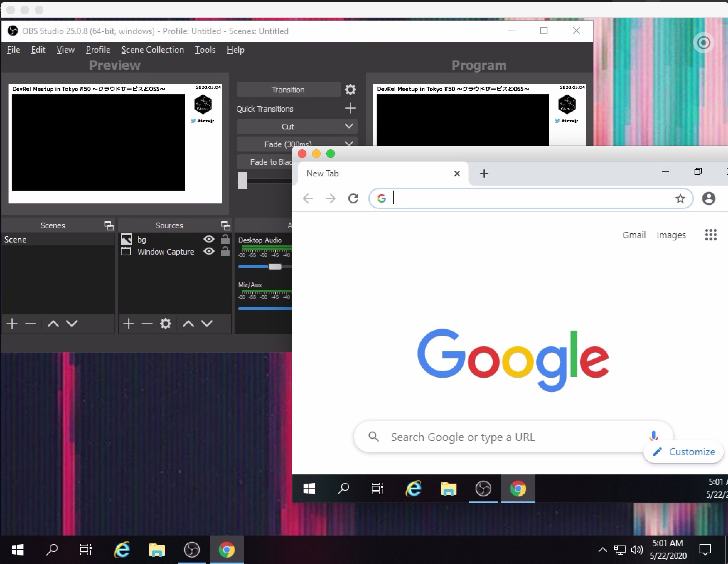
Task: Add a quick transition with plus icon
Action: [350, 108]
